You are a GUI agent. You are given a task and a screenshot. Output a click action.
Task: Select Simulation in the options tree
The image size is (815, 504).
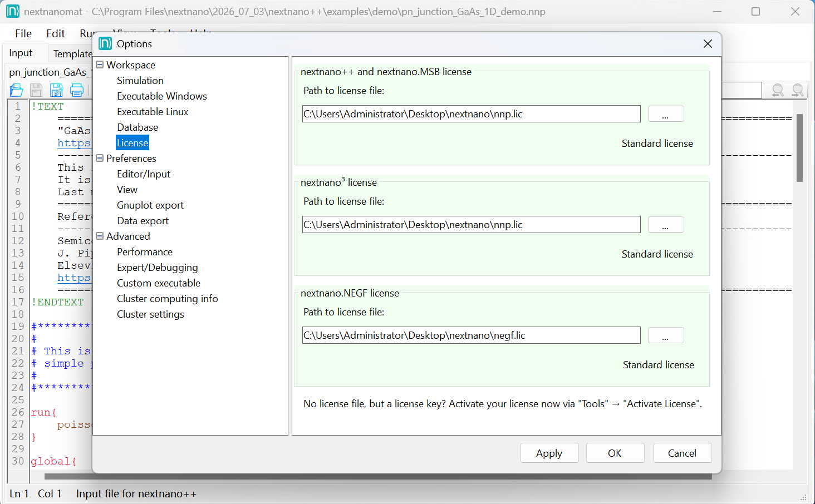tap(140, 81)
